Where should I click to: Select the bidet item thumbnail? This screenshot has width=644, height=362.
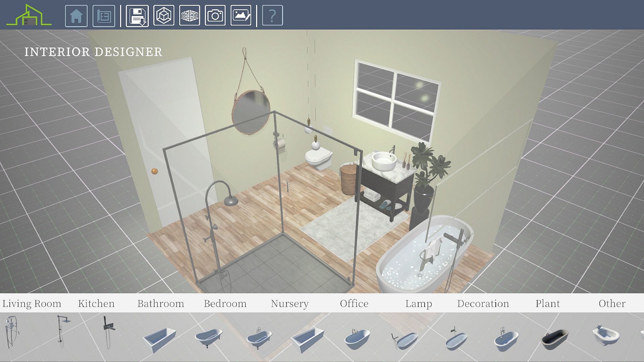point(606,335)
